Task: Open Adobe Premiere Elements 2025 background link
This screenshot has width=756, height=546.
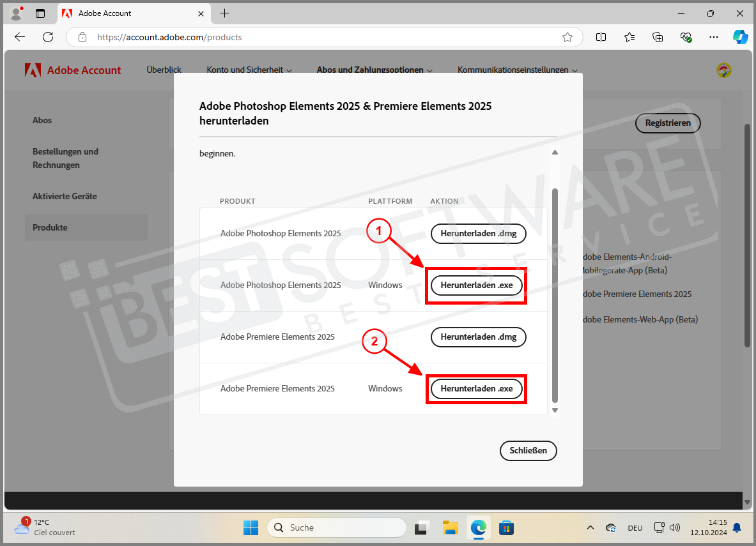Action: tap(637, 294)
